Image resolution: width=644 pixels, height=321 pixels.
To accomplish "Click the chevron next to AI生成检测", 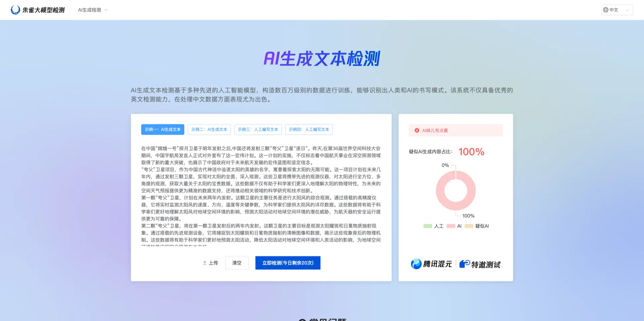I will pyautogui.click(x=106, y=10).
